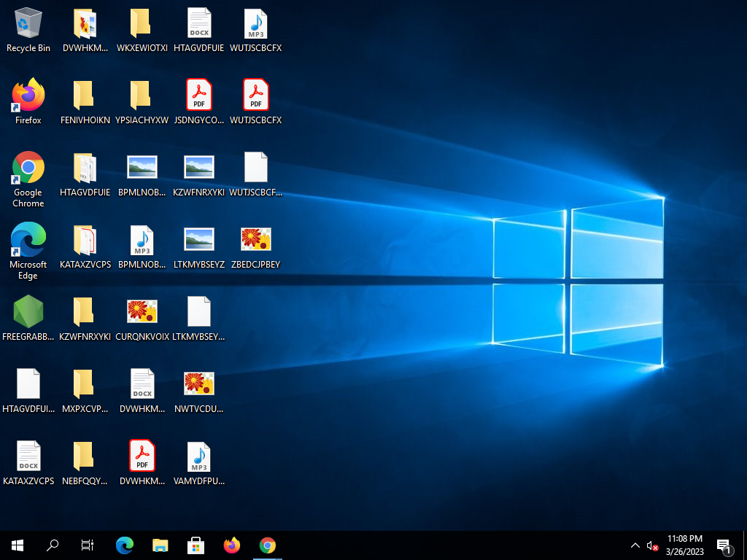
Task: Launch Microsoft Store from the taskbar
Action: tap(196, 545)
